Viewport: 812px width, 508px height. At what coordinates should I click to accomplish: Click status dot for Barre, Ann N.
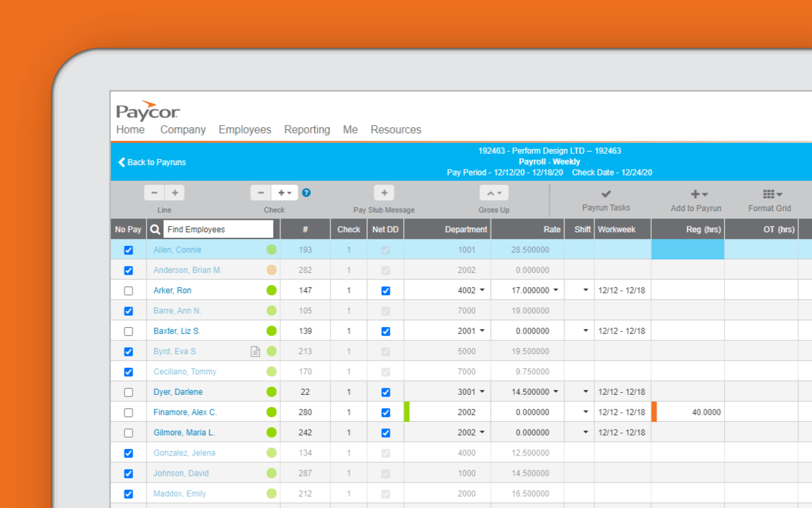tap(272, 310)
